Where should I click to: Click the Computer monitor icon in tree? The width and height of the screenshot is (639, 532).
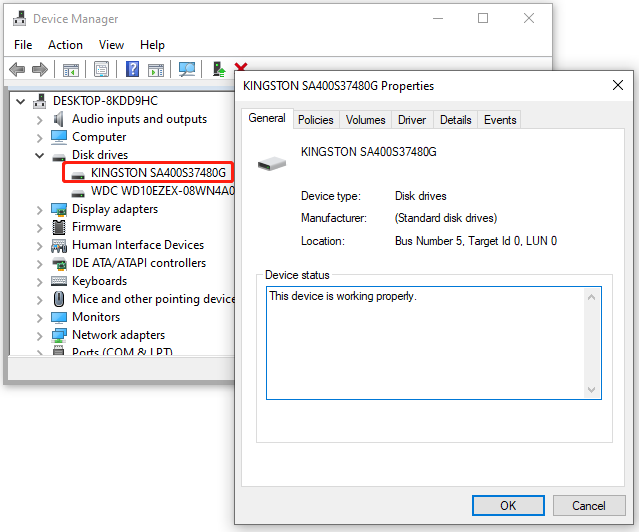59,137
